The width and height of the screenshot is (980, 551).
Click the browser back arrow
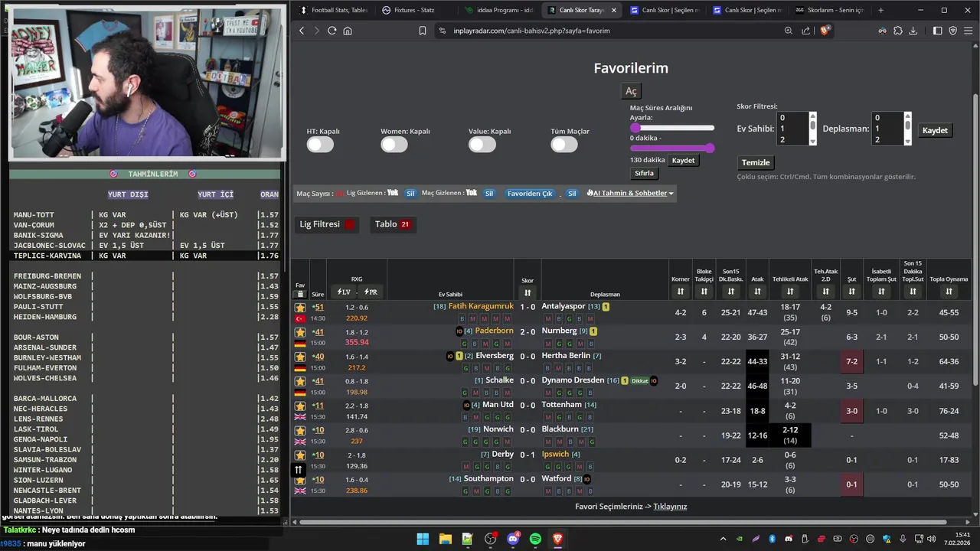[x=302, y=31]
